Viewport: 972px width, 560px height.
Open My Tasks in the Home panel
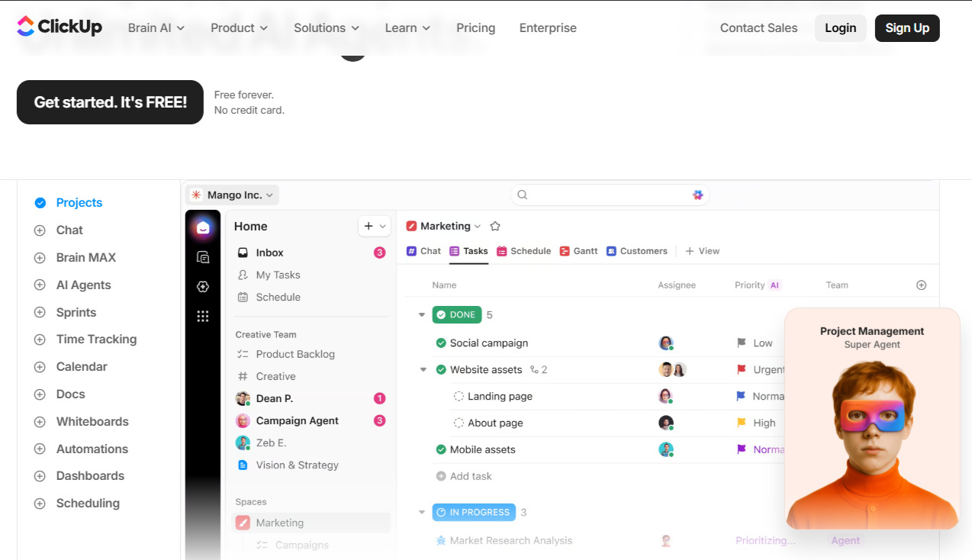[311, 275]
